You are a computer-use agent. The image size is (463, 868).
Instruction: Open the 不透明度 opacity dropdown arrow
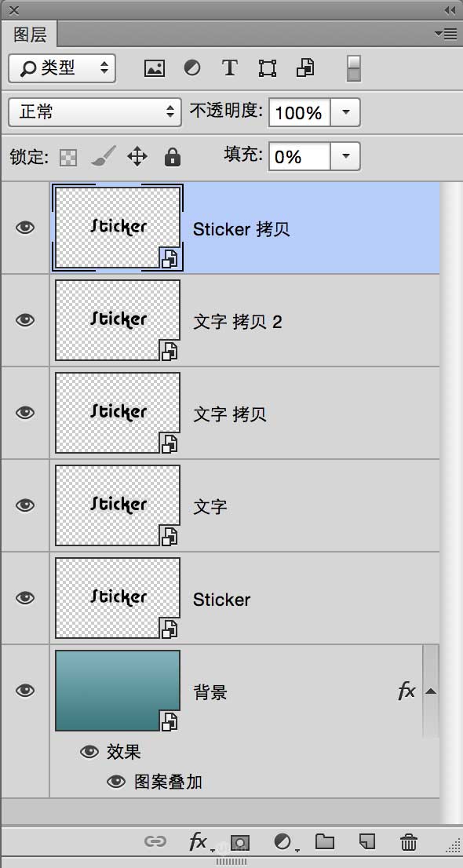tap(345, 112)
